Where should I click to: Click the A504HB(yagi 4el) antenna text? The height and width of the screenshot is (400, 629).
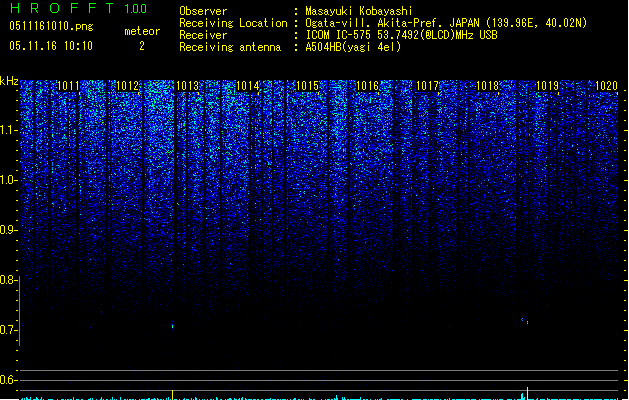(x=353, y=47)
